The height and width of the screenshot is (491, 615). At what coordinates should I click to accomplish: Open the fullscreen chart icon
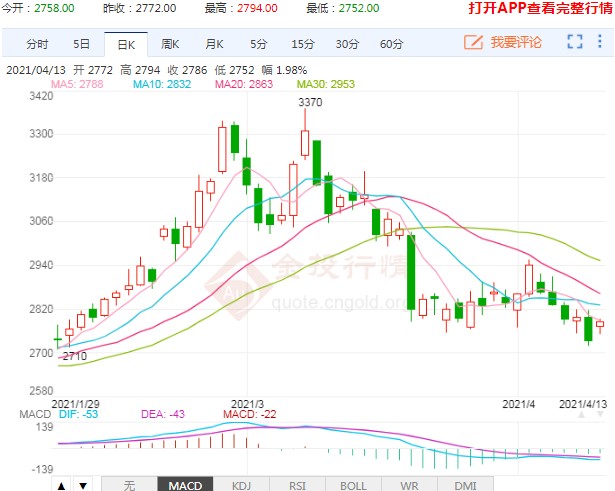pyautogui.click(x=575, y=42)
